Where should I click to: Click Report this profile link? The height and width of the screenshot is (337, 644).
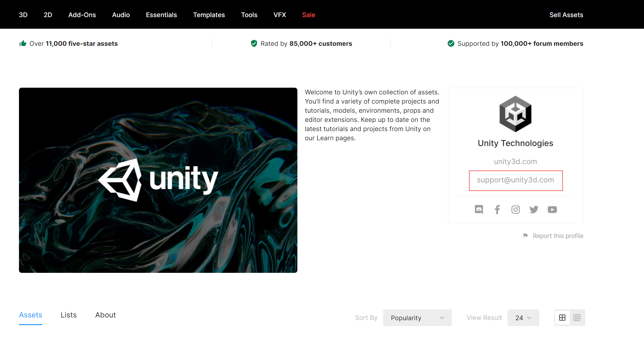(x=558, y=236)
